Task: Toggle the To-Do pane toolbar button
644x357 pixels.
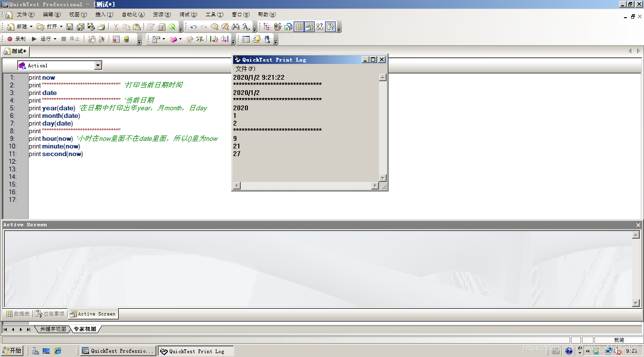Action: pyautogui.click(x=330, y=27)
